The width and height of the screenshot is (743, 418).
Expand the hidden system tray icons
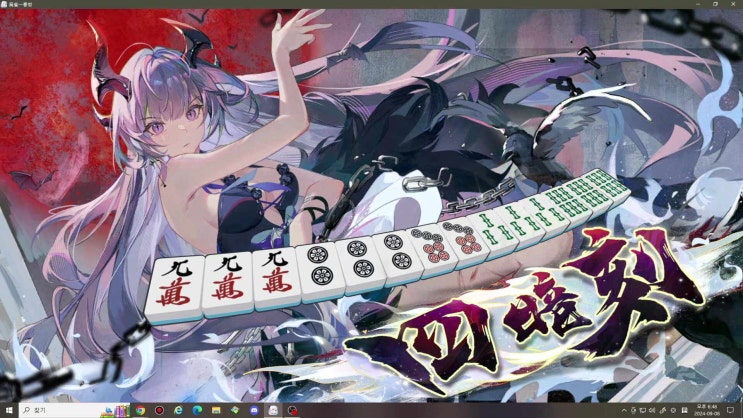pyautogui.click(x=622, y=410)
